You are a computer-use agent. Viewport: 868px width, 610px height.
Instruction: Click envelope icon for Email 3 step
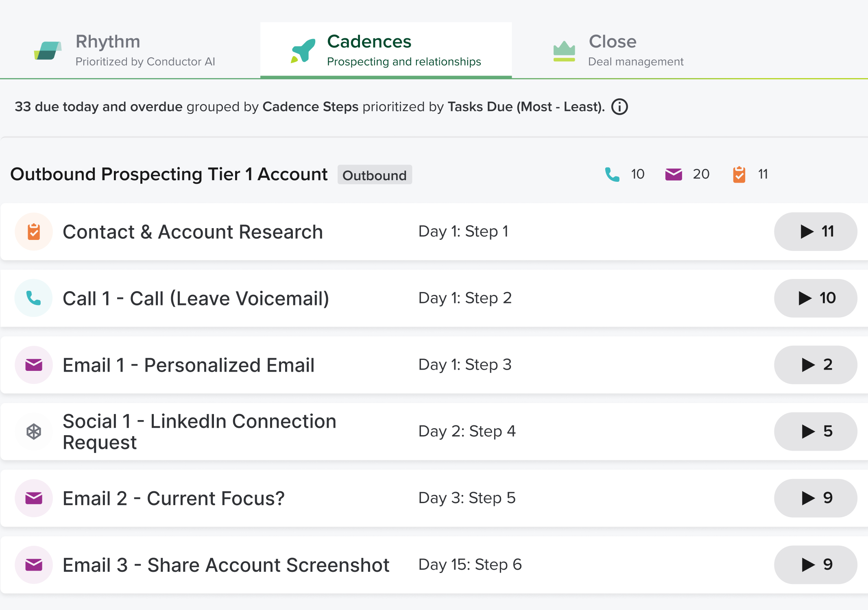pos(34,565)
